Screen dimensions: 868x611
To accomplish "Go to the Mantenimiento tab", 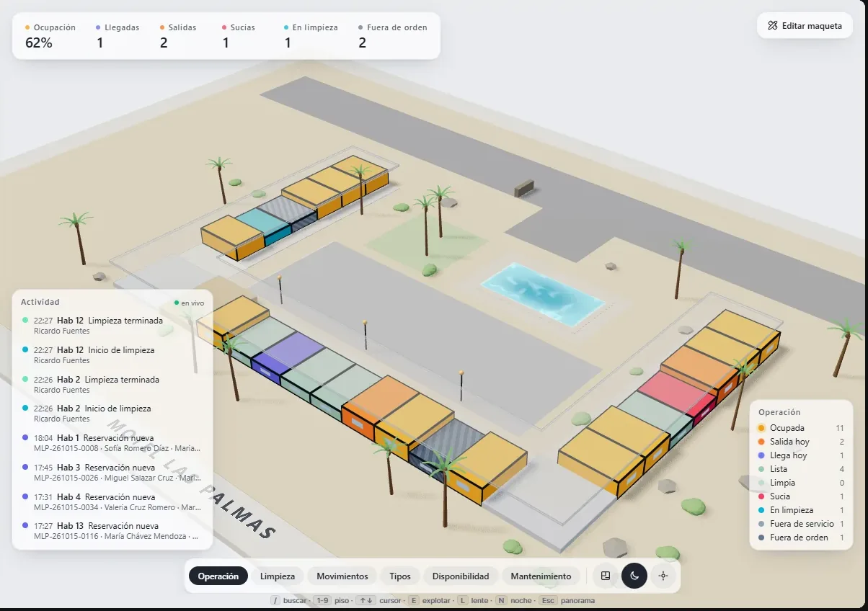I will point(541,576).
